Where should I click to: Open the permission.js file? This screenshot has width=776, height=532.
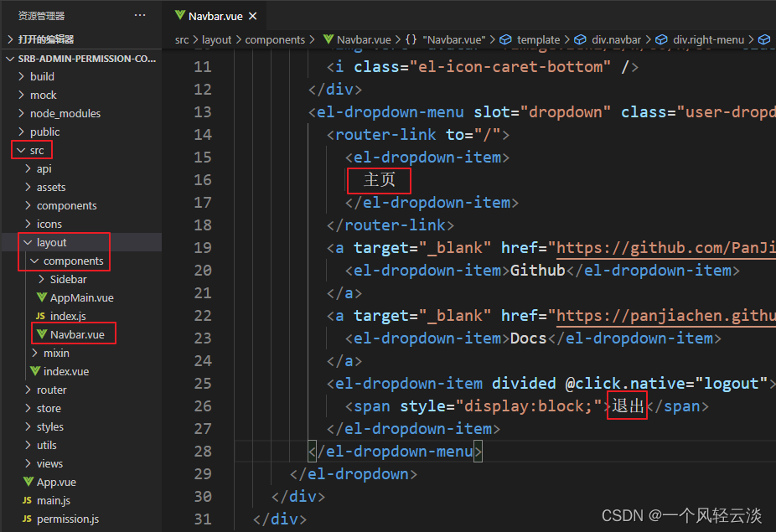[67, 519]
